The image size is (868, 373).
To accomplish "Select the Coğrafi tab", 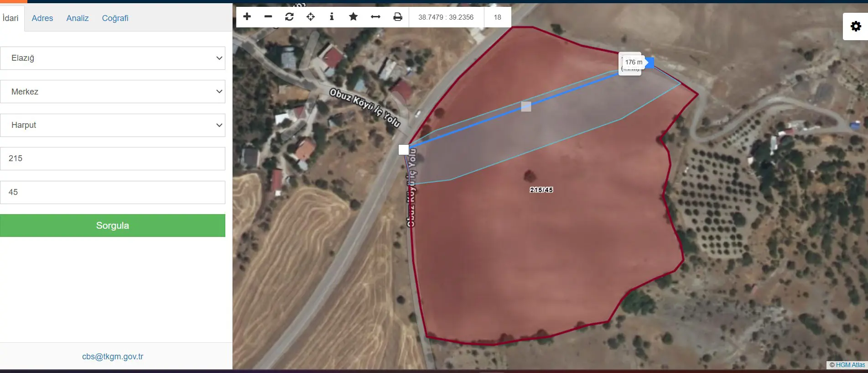I will (115, 18).
